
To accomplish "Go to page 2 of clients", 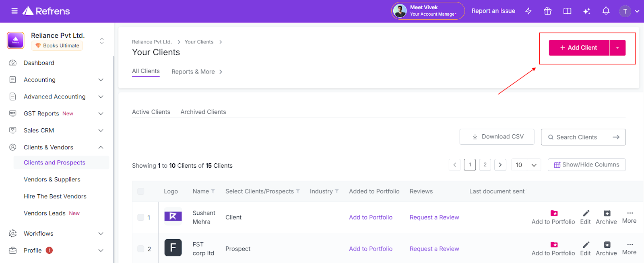I will click(x=485, y=165).
